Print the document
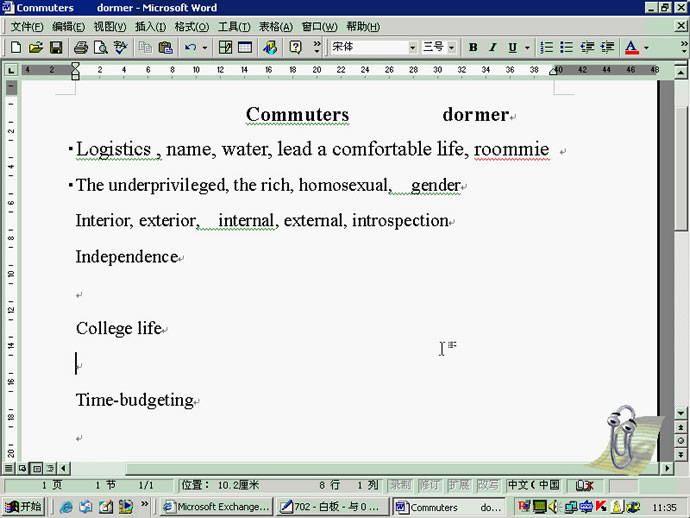Screen dimensions: 690x518 [x=81, y=47]
